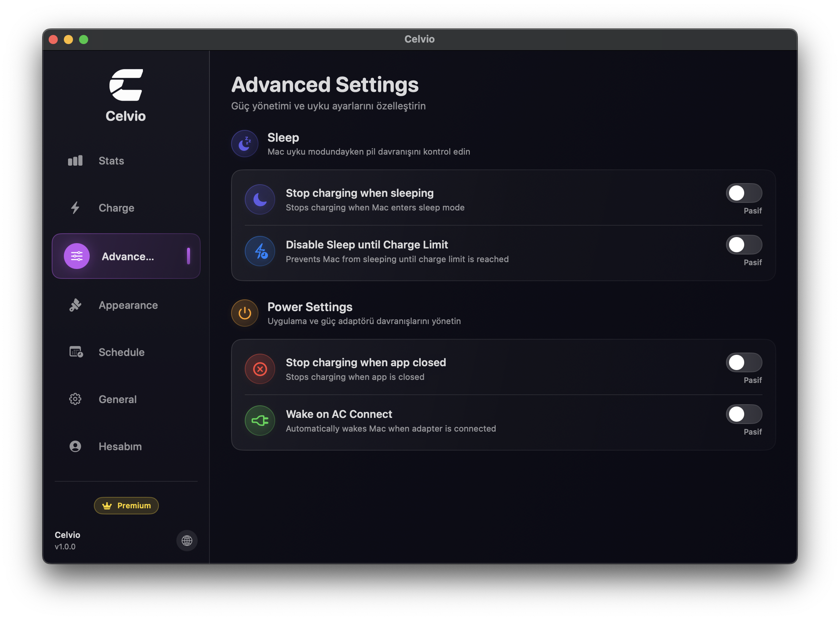Select the Appearance paintbrush icon
The width and height of the screenshot is (840, 620).
point(75,305)
